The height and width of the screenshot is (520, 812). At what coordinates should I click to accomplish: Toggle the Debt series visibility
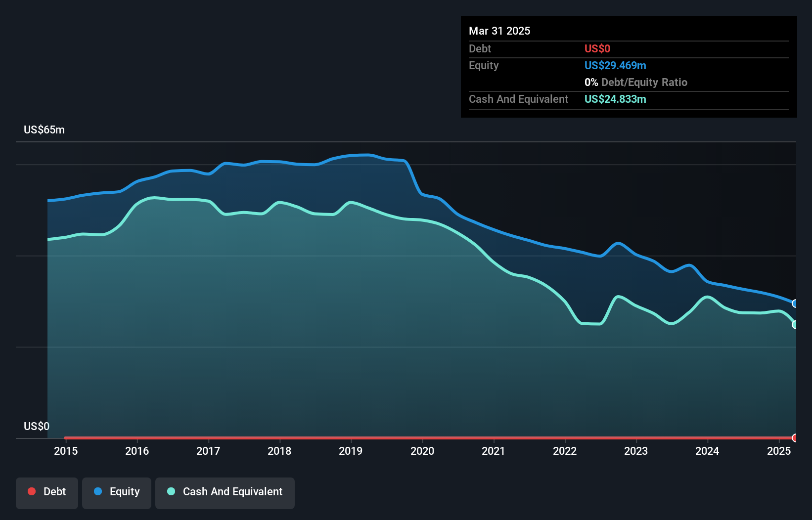coord(47,493)
